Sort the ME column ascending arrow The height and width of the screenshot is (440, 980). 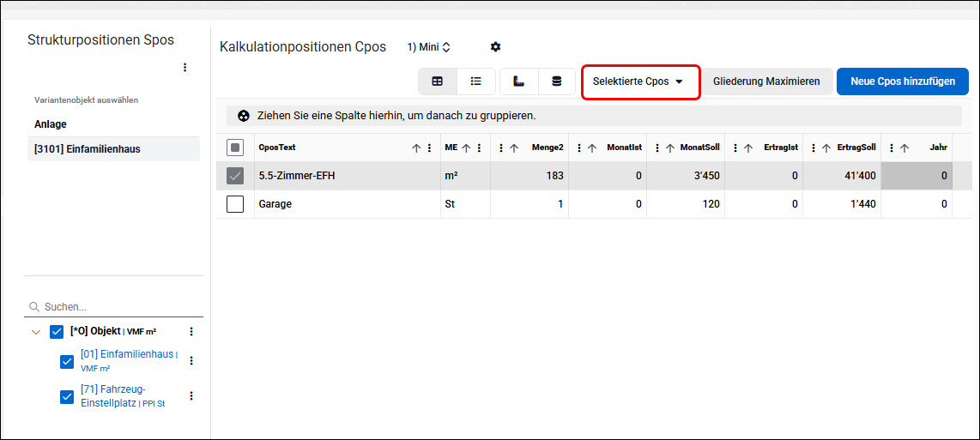[x=466, y=148]
